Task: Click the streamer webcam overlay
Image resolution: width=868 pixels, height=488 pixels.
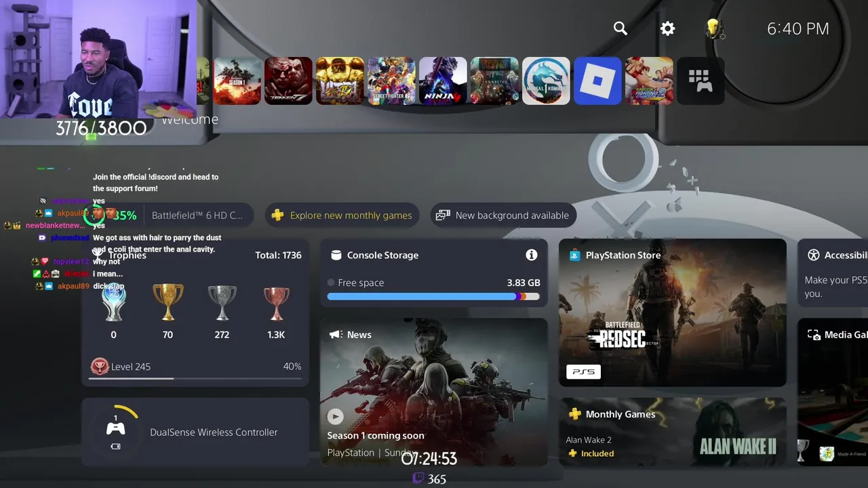Action: click(98, 59)
